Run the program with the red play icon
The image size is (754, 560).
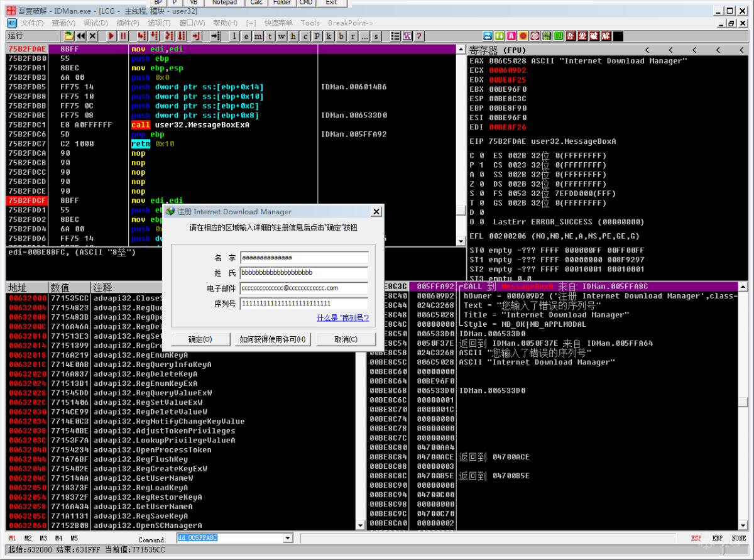[112, 36]
